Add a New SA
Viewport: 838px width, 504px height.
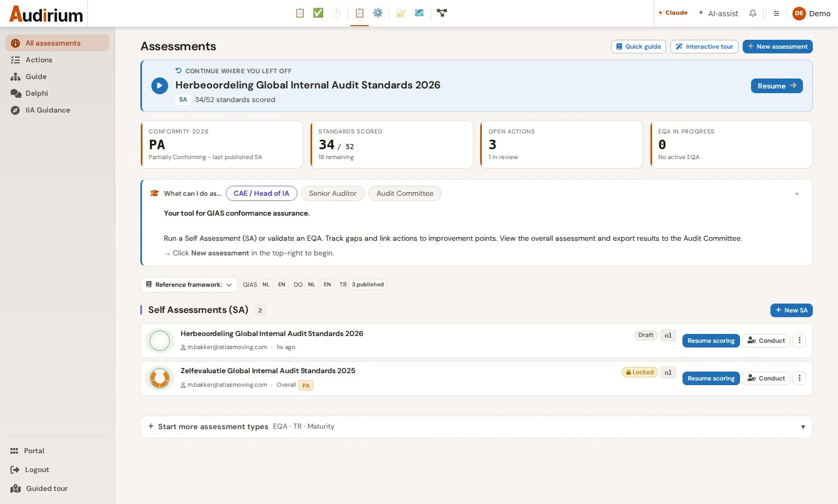[791, 310]
